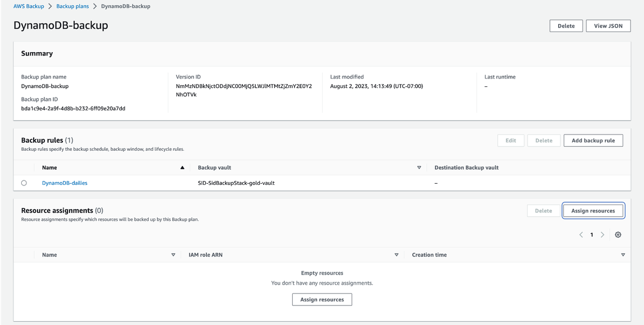Open the DynamoDB-dailies rule link
This screenshot has width=644, height=325.
(65, 183)
